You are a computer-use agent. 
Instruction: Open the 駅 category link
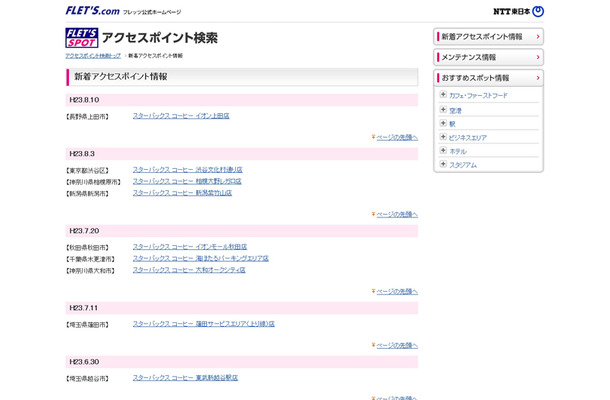(452, 124)
